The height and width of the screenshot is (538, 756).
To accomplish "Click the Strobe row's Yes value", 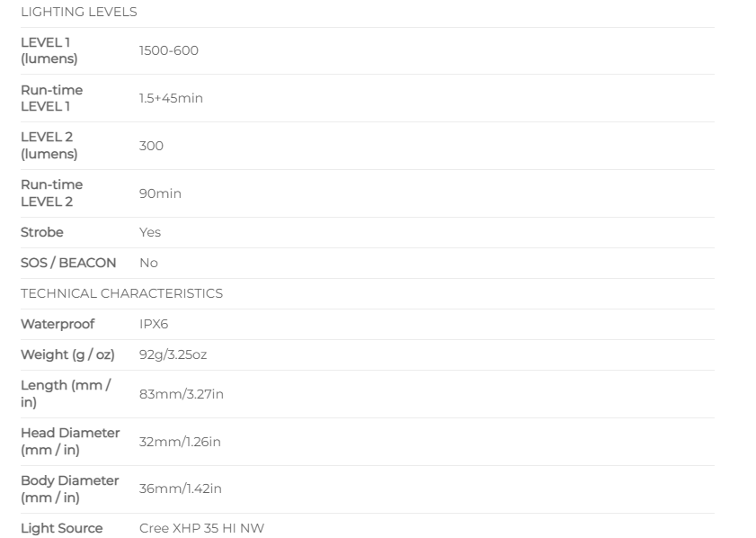I will point(150,232).
